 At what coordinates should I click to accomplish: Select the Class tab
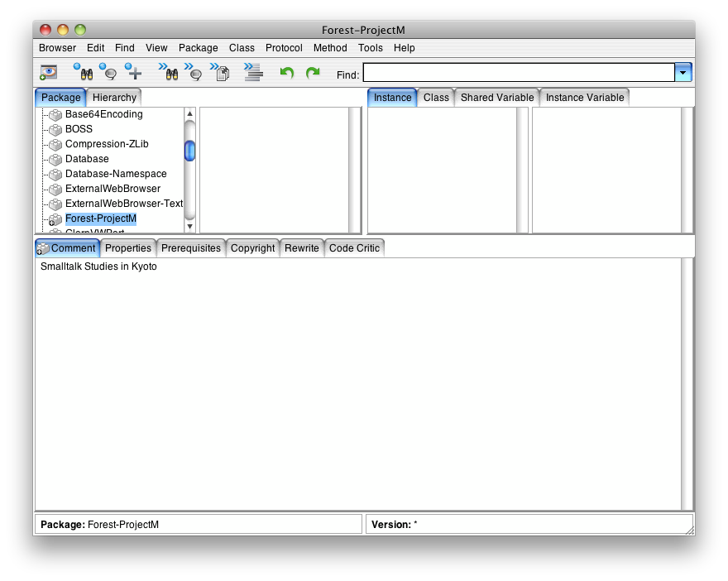(436, 98)
